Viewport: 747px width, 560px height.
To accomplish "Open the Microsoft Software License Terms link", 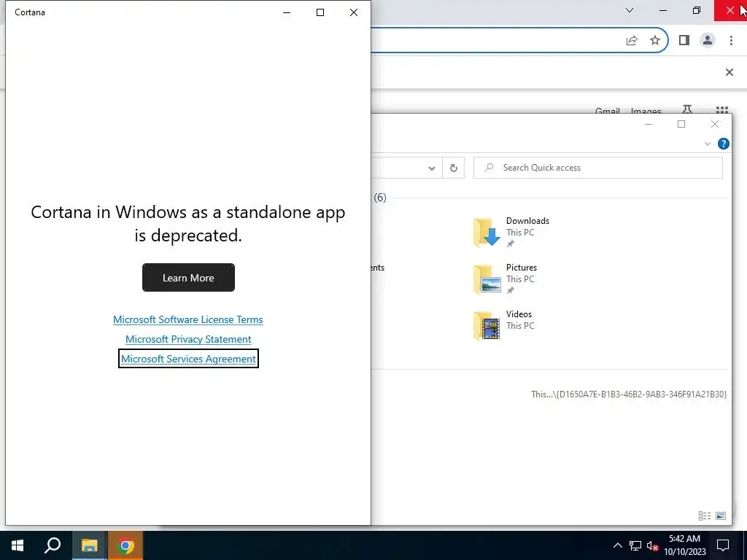I will pyautogui.click(x=187, y=319).
